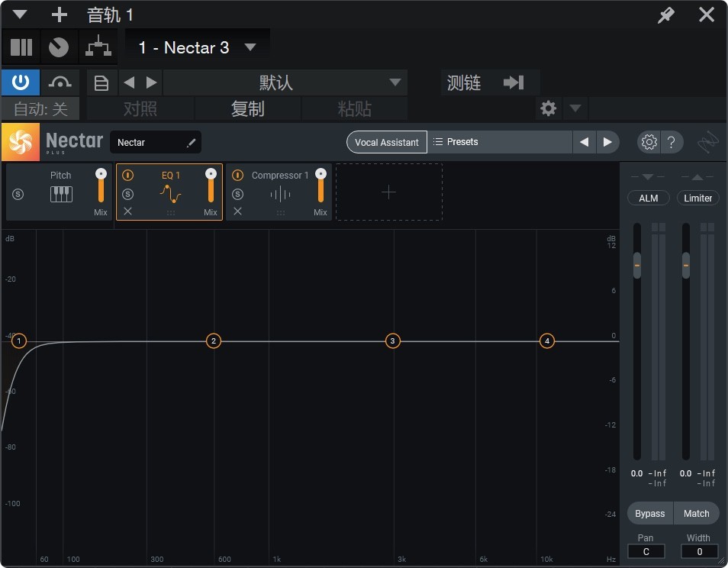728x568 pixels.
Task: Click the iZotope Nectar logo icon
Action: point(21,141)
